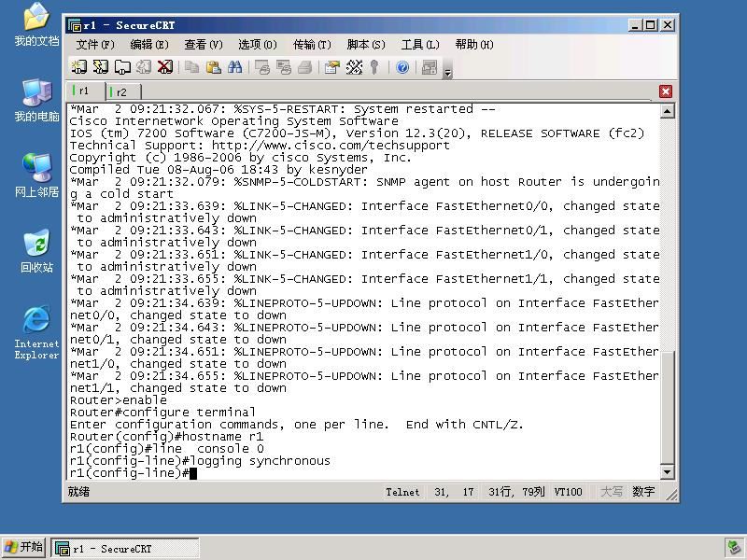Click '就绪' status bar text
Viewport: 747px width, 560px height.
click(78, 492)
